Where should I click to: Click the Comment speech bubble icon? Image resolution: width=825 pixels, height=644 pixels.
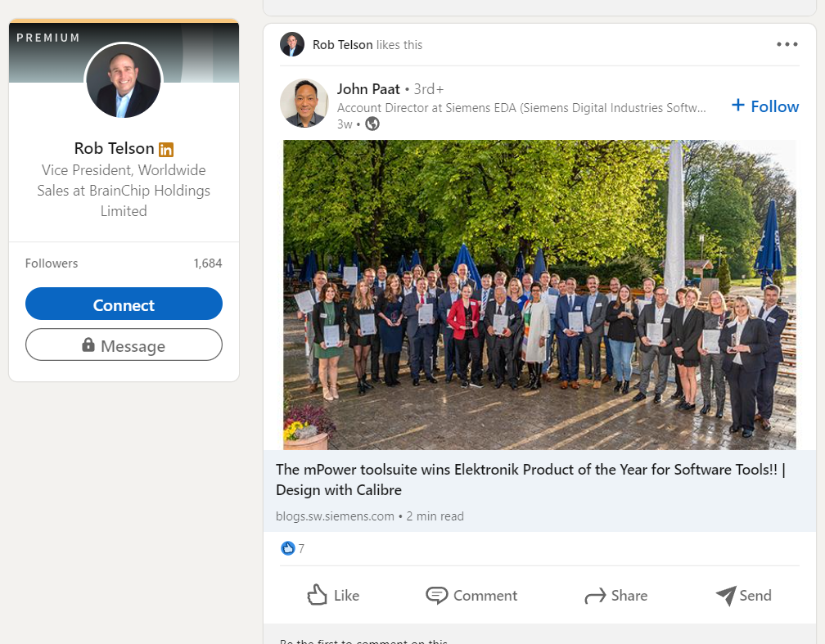pyautogui.click(x=437, y=595)
